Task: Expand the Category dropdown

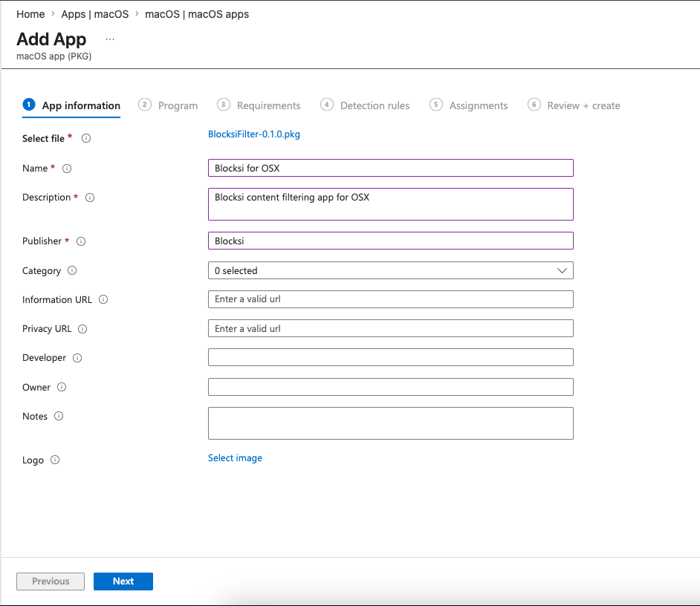Action: coord(391,270)
